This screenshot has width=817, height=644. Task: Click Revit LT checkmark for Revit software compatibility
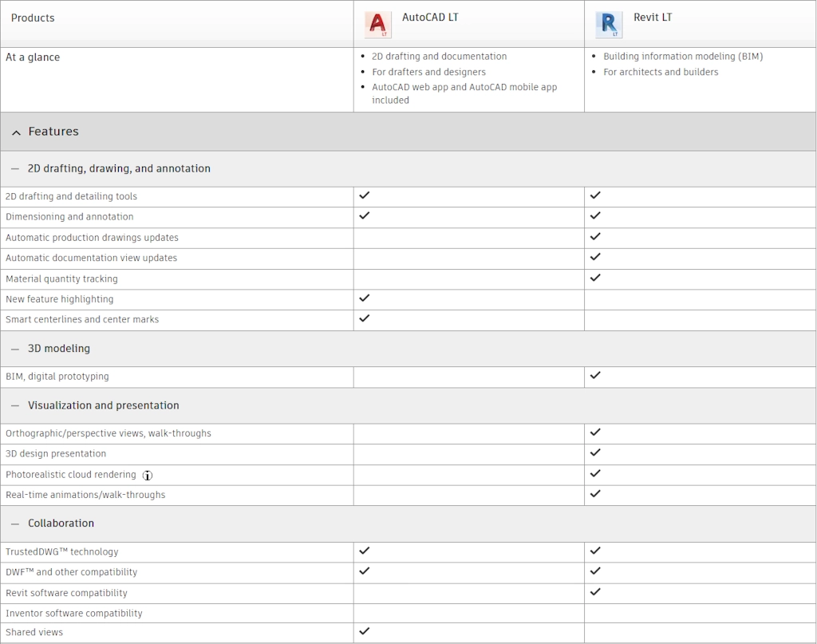tap(595, 592)
